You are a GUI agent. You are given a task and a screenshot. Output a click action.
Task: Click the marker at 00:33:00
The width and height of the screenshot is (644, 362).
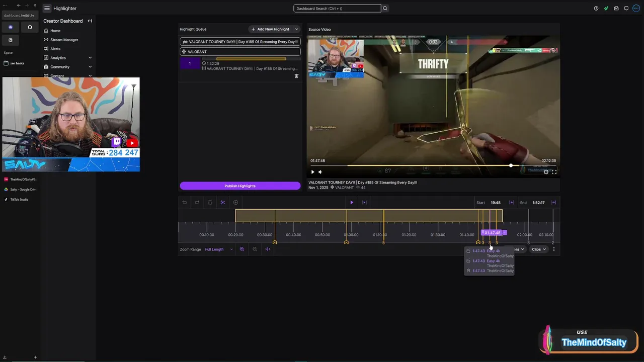click(275, 242)
